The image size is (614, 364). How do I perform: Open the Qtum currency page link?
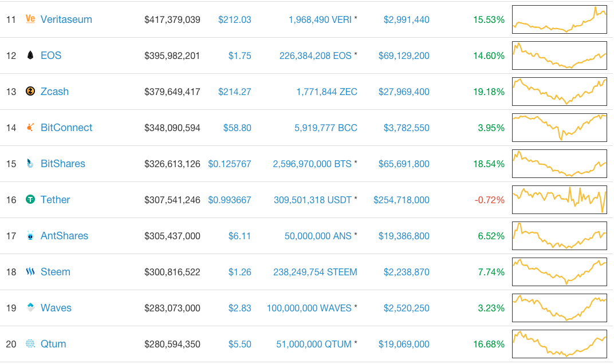coord(53,343)
